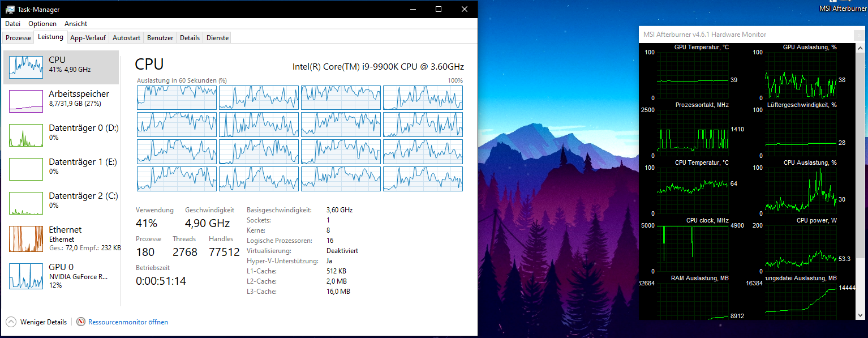Select Arbeitsspeicher in the performance sidebar

pyautogui.click(x=61, y=101)
